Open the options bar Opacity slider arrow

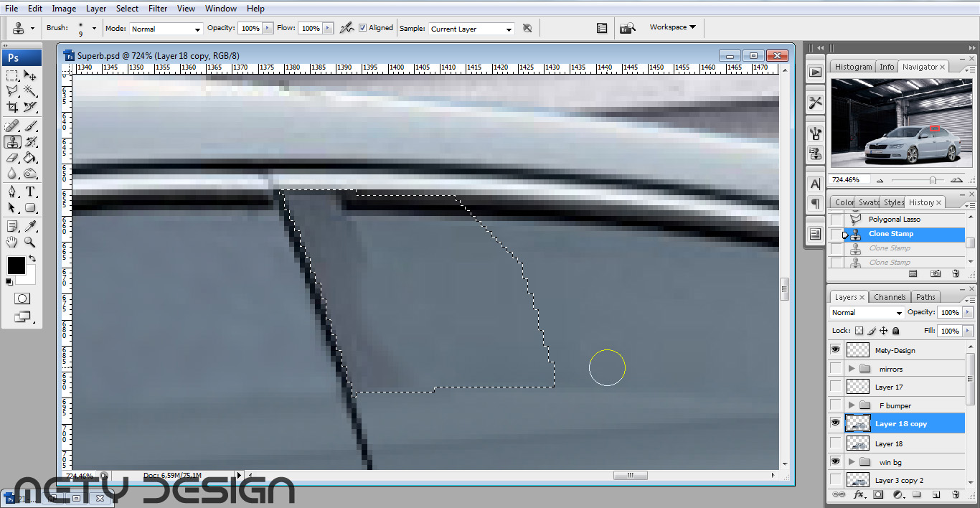pyautogui.click(x=268, y=28)
